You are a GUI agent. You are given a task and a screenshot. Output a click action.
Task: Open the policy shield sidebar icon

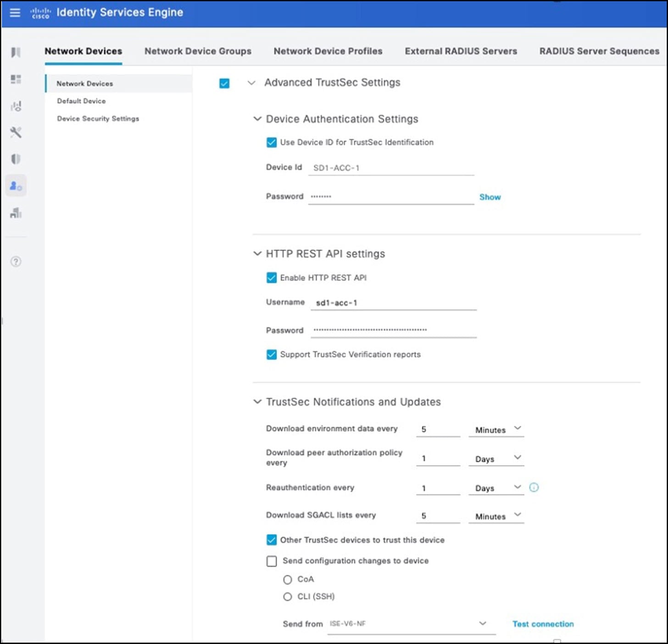(16, 159)
